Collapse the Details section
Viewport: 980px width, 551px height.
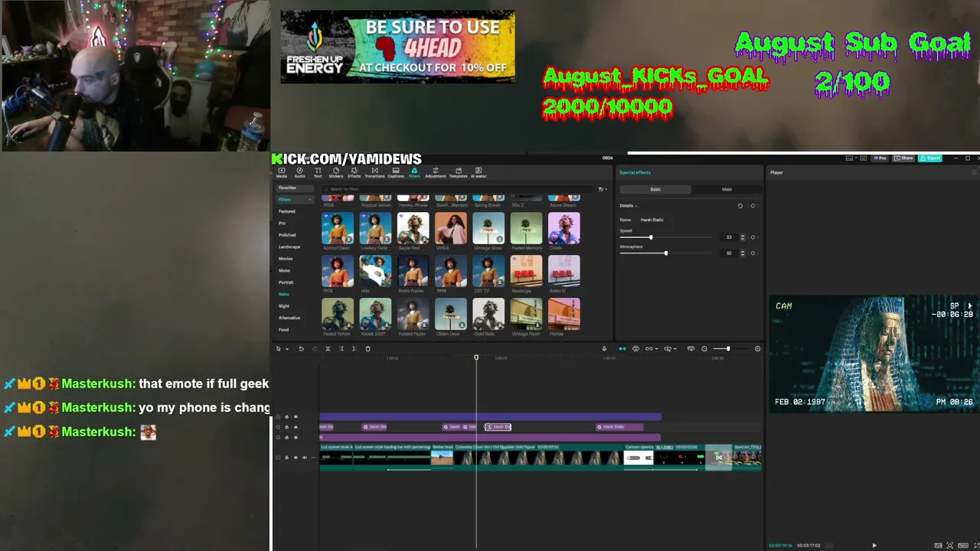coord(635,206)
